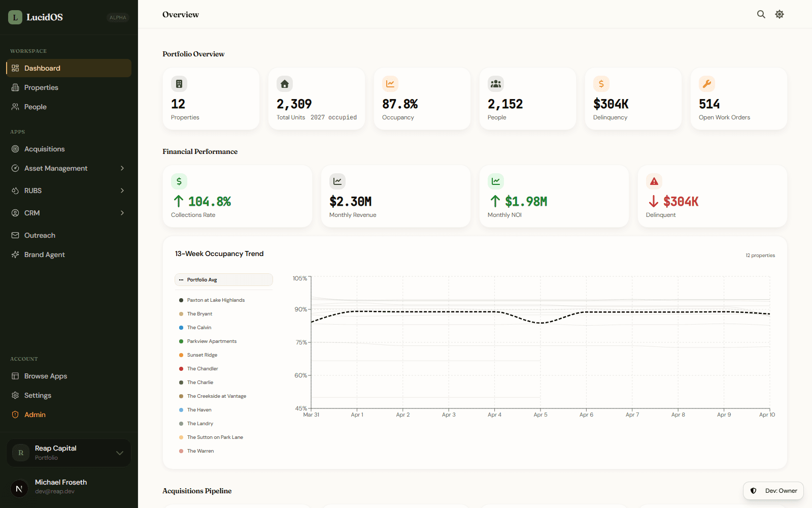The image size is (812, 508).
Task: Toggle Paxton at Lake Highlands series
Action: click(224, 300)
